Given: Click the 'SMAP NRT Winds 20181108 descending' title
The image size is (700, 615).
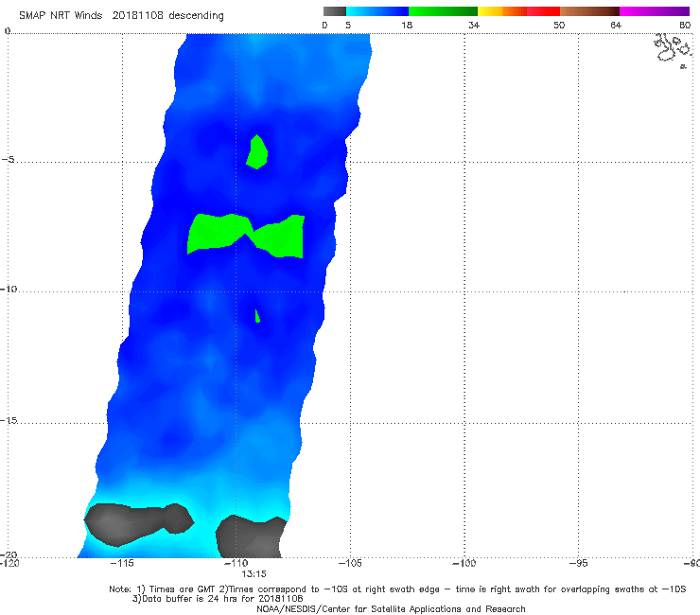Looking at the screenshot, I should tap(121, 15).
